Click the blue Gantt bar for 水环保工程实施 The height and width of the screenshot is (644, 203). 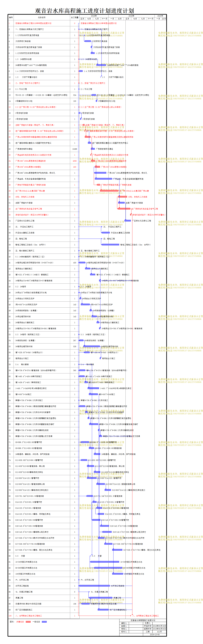pyautogui.click(x=94, y=586)
